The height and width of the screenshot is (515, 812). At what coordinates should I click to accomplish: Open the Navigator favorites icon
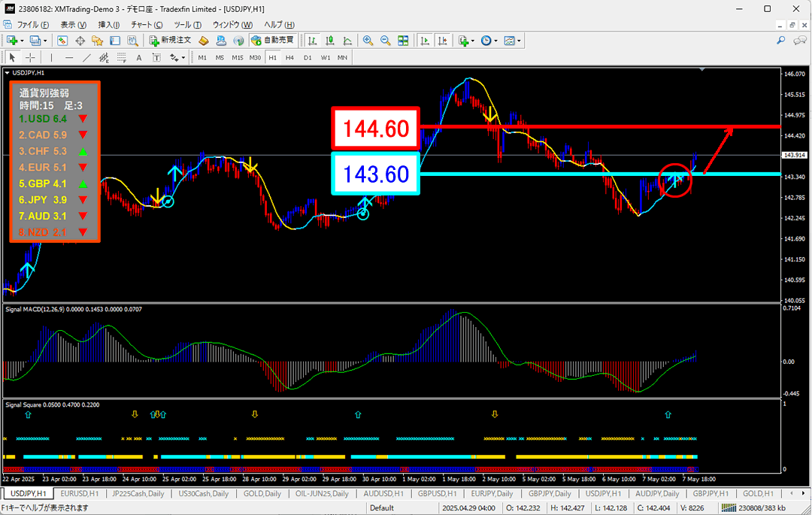pyautogui.click(x=97, y=41)
